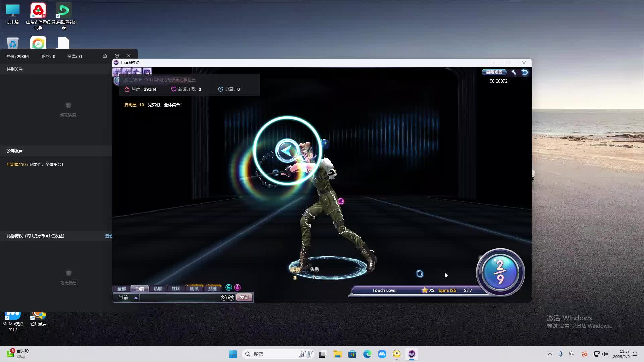644x362 pixels.
Task: Switch to the 全部 chat tab
Action: [121, 289]
